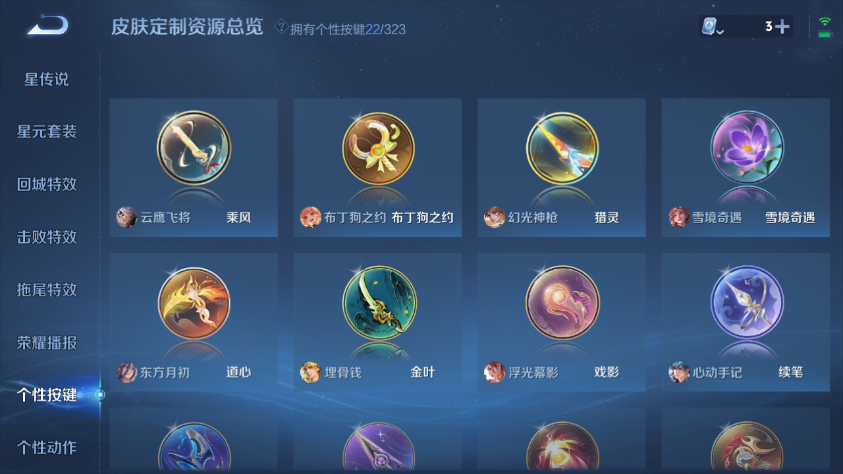This screenshot has height=474, width=843.
Task: Add more tickets with plus button
Action: (x=783, y=26)
